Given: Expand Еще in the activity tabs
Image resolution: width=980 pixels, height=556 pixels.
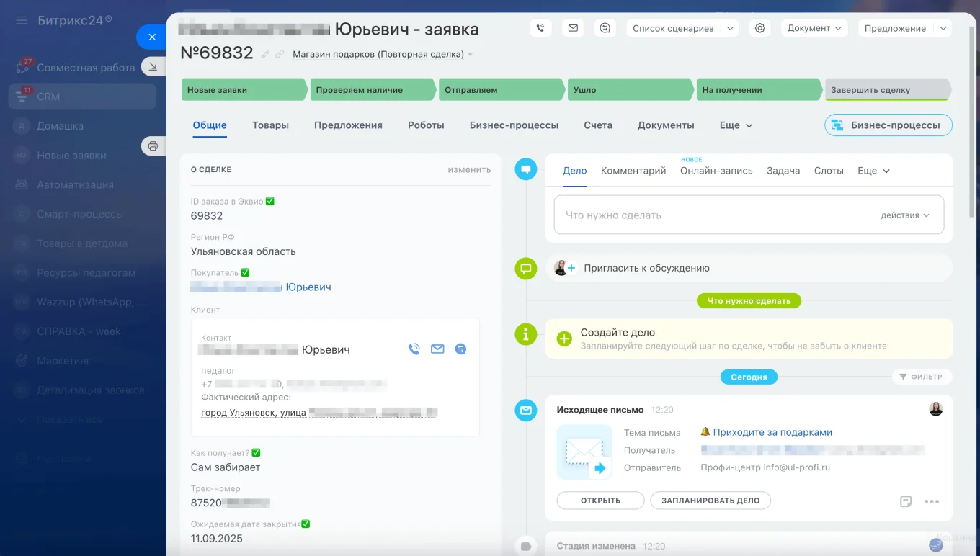Looking at the screenshot, I should 873,171.
